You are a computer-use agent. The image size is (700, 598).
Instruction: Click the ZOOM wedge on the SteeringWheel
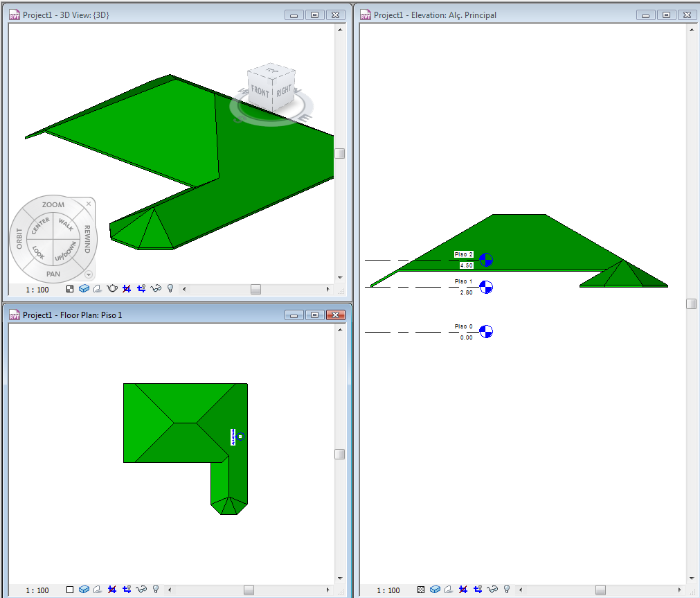tap(53, 204)
